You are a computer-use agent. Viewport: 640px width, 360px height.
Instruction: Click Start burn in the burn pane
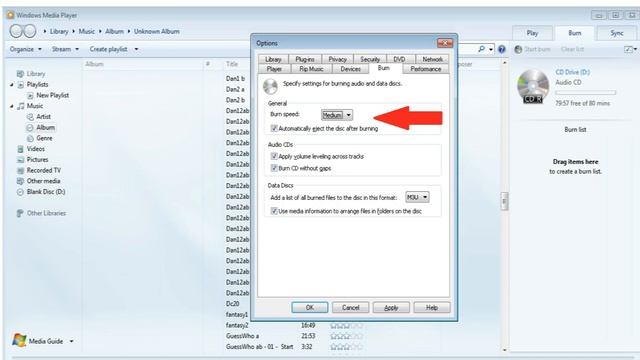coord(533,49)
